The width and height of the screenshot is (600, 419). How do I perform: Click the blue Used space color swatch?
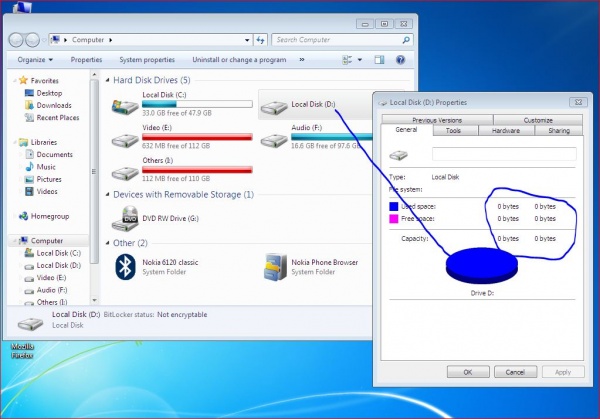coord(394,206)
